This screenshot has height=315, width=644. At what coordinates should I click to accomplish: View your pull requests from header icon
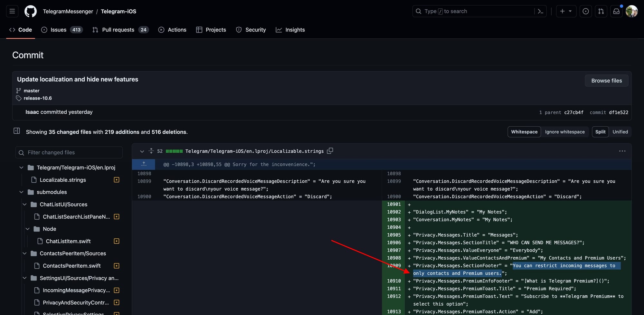click(601, 11)
